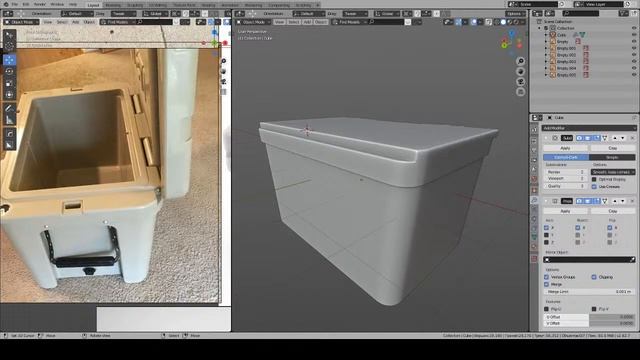Remove the Subdivision modifier with X
This screenshot has width=640, height=360.
pos(632,138)
